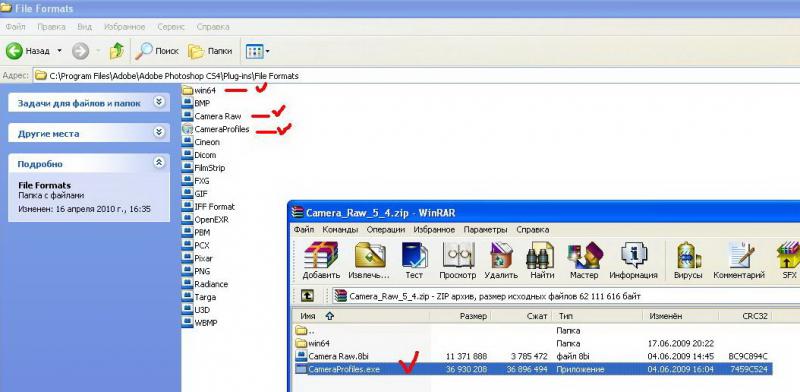Sort WinRAR list by Изменён column header
The width and height of the screenshot is (800, 392).
681,316
